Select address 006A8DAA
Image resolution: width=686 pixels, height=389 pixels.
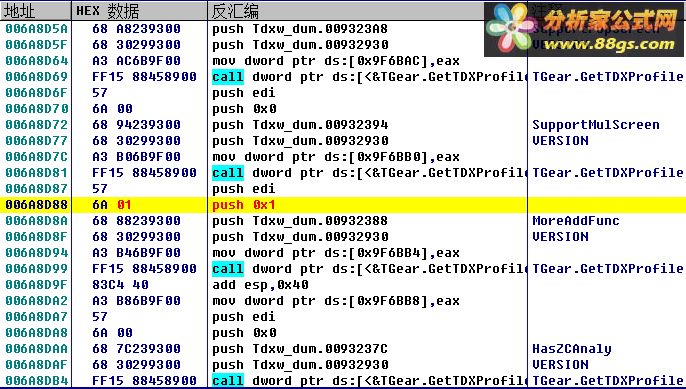[x=37, y=349]
